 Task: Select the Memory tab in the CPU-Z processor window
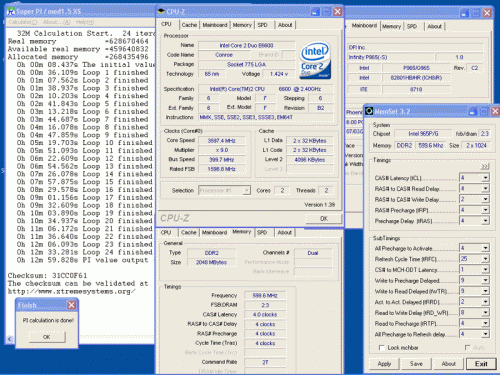click(242, 25)
